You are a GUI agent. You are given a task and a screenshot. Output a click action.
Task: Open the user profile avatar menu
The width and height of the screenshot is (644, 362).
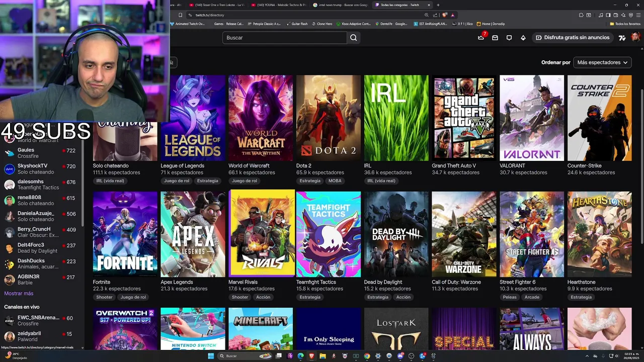635,38
